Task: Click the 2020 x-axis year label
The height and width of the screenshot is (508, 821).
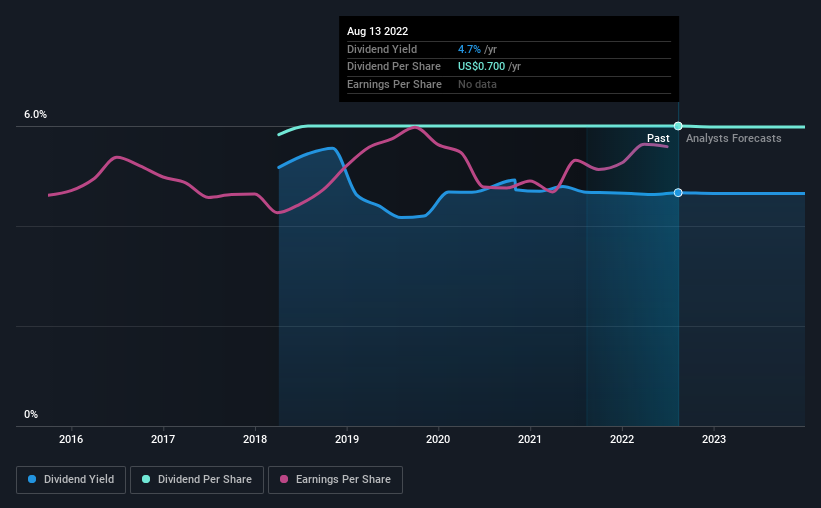Action: pos(438,439)
